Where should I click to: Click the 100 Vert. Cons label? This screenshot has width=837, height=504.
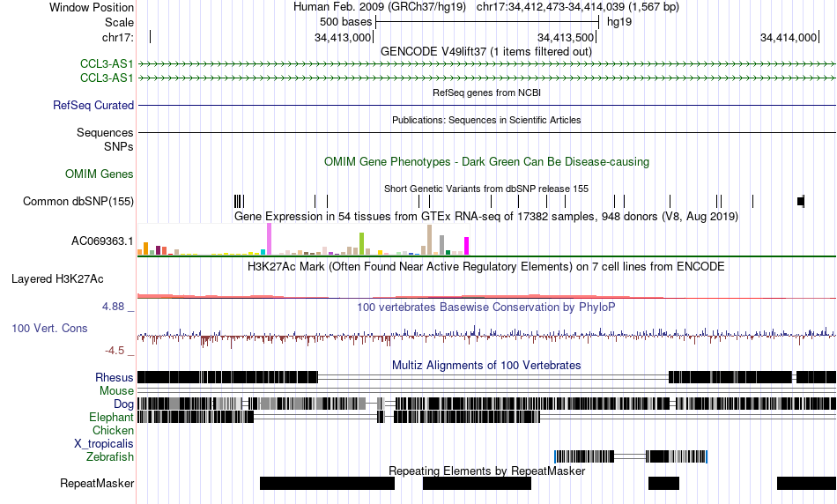pos(49,329)
